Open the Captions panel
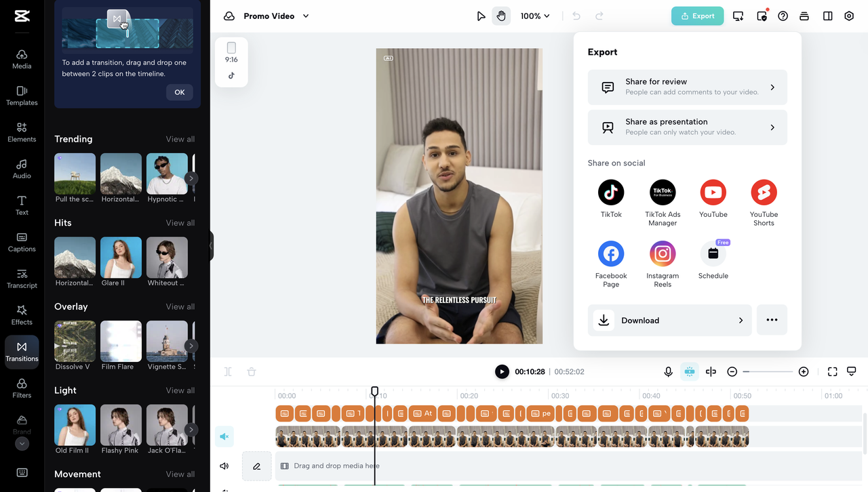 [x=22, y=241]
